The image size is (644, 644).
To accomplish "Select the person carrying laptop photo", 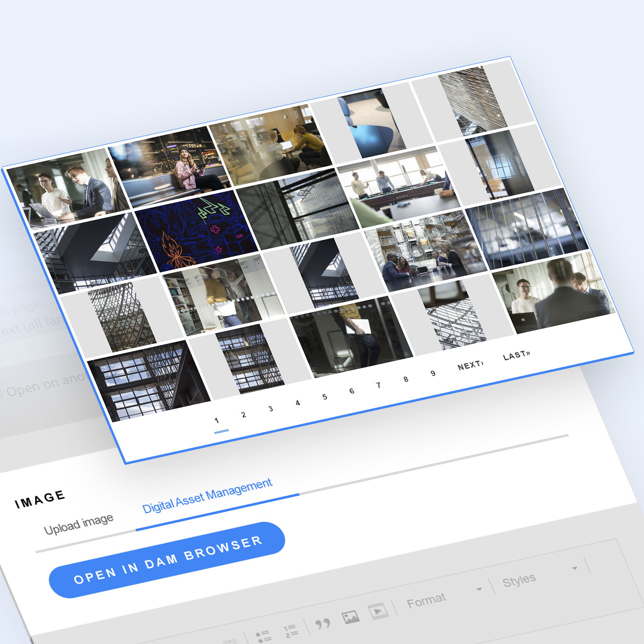I will coord(351,337).
